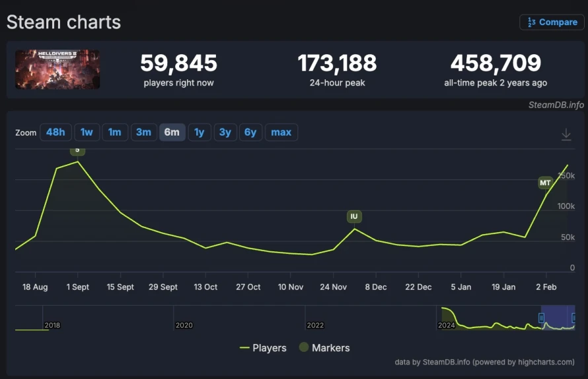Viewport: 588px width, 379px height.
Task: Click the 18 Aug axis label
Action: [x=35, y=287]
